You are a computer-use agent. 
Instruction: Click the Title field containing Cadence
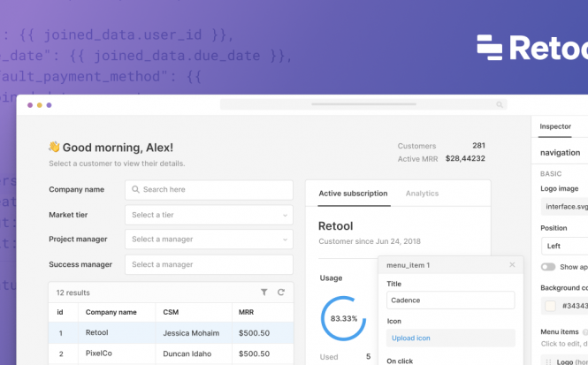coord(450,300)
